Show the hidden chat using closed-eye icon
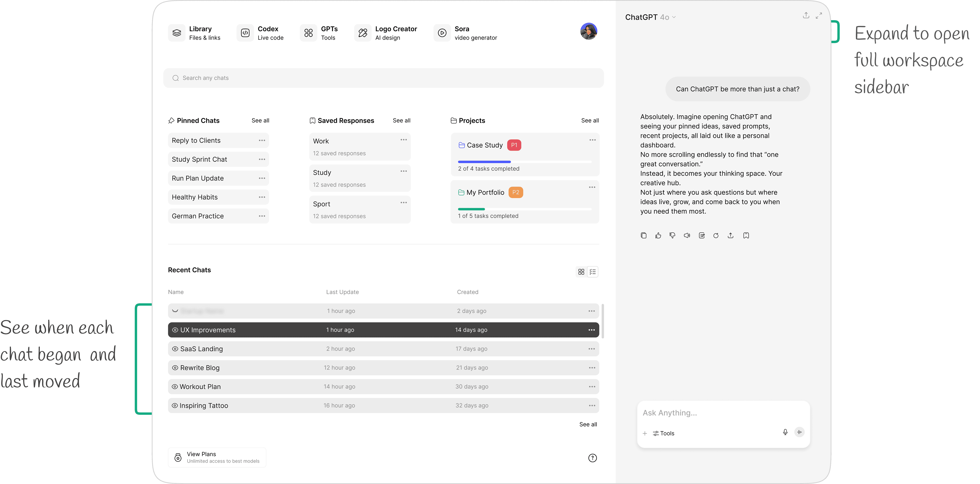 coord(175,311)
